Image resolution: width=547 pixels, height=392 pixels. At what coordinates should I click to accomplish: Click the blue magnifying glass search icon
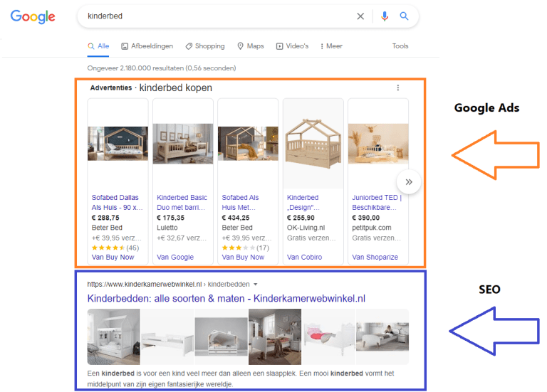coord(404,16)
